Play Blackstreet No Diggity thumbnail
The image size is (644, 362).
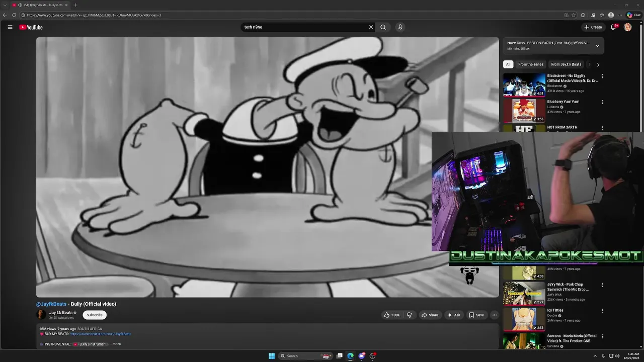tap(524, 84)
